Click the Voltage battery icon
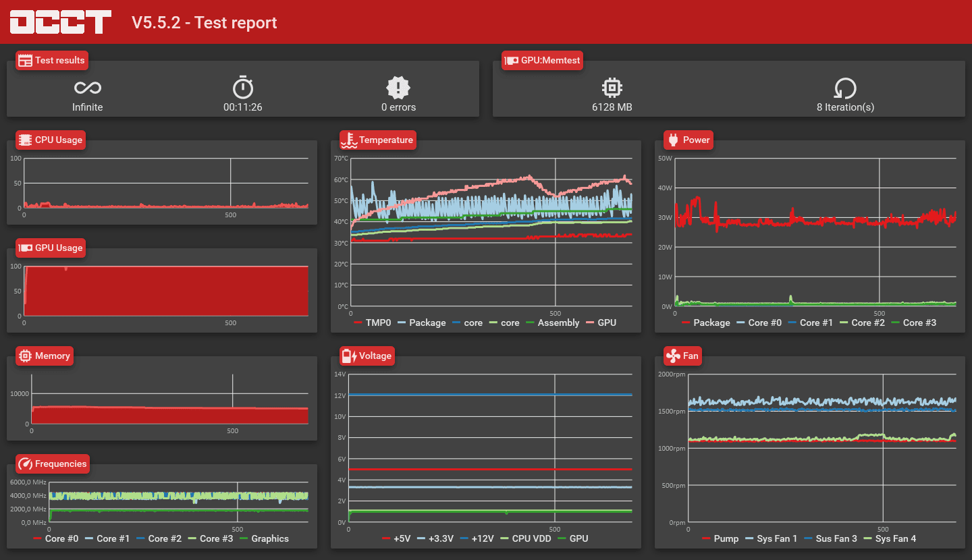 click(x=348, y=356)
